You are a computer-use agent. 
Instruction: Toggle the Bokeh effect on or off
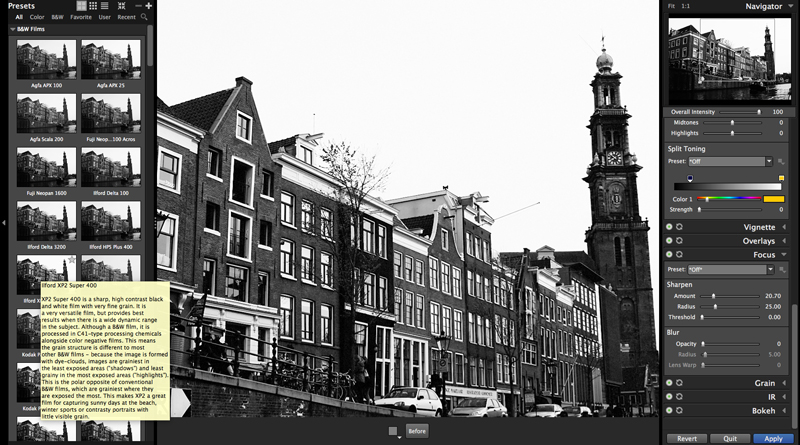[x=669, y=411]
